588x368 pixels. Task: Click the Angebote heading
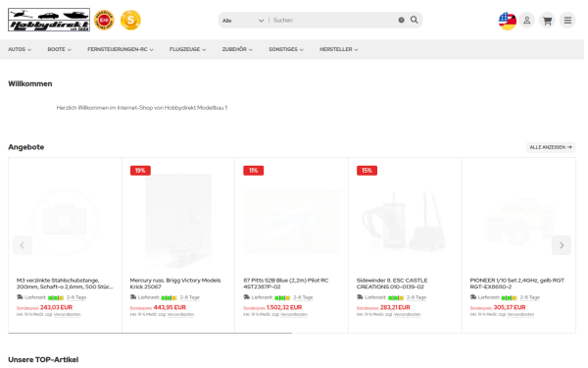tap(26, 147)
